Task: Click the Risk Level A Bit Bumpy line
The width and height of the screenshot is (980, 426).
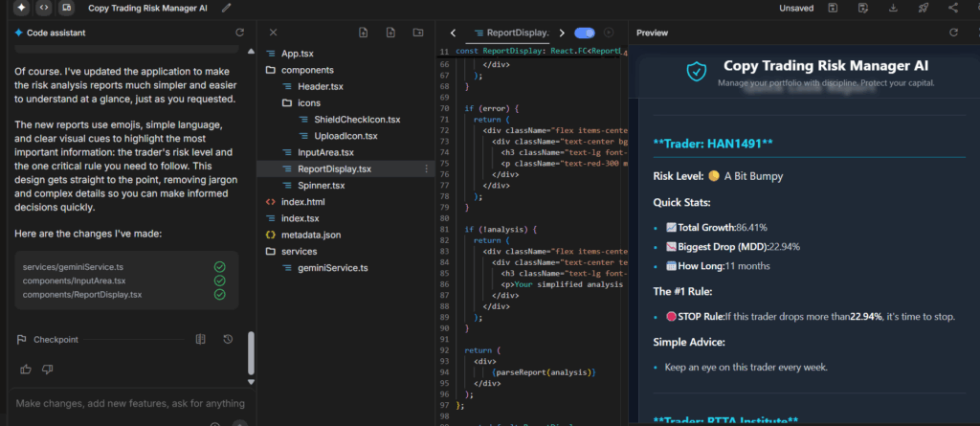Action: click(x=718, y=176)
